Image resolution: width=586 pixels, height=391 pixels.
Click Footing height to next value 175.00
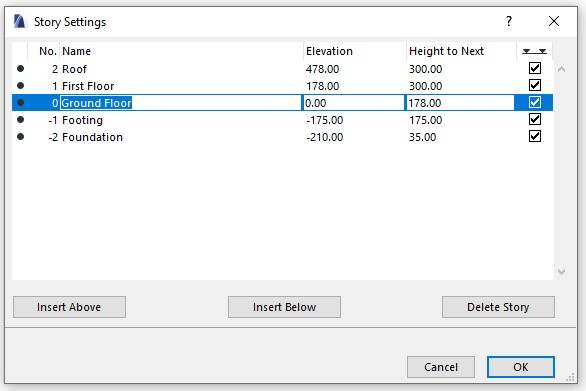click(x=425, y=120)
